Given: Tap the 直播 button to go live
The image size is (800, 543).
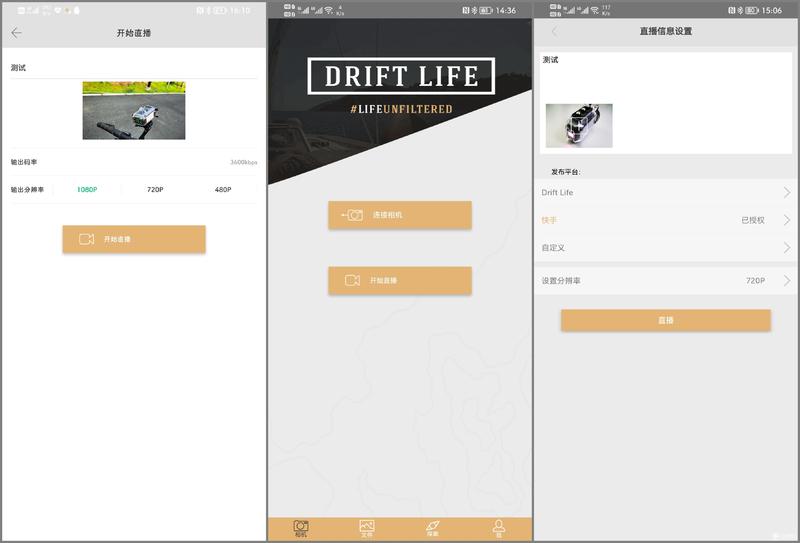Looking at the screenshot, I should (666, 320).
